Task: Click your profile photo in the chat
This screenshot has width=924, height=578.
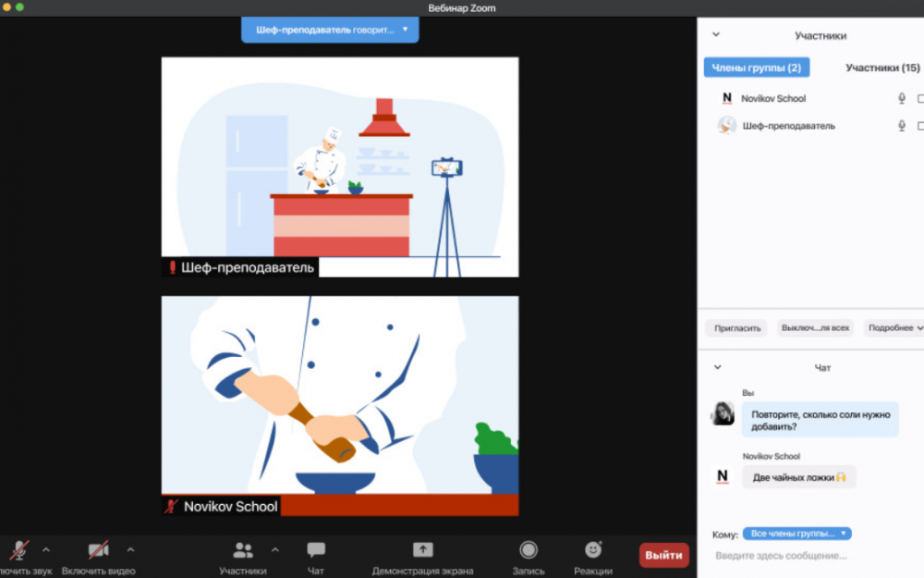Action: [723, 413]
